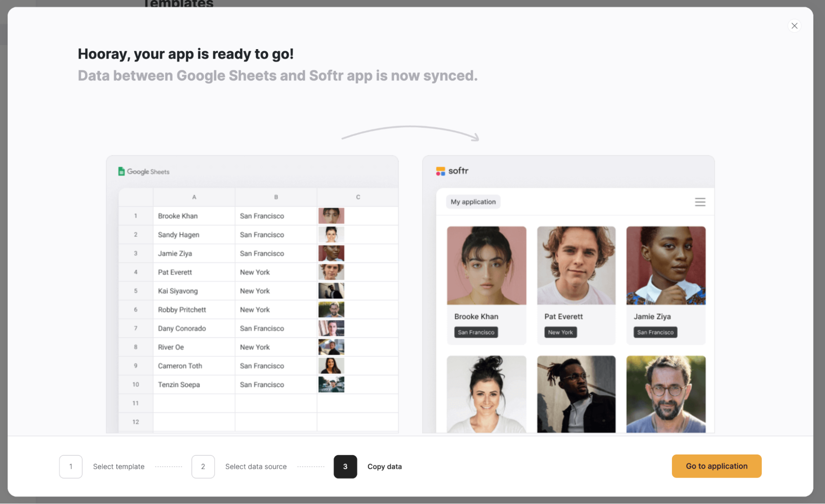Select row 10 header in the sheet
Viewport: 825px width, 504px height.
135,384
